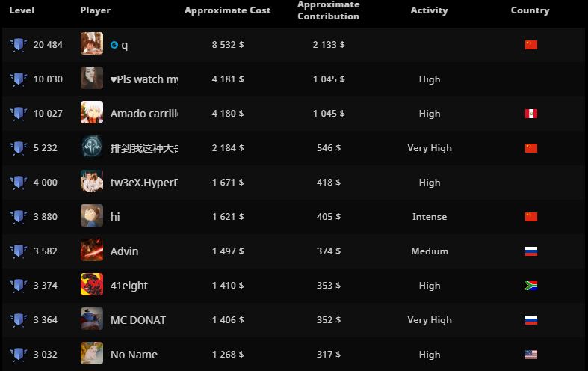
Task: Sort by the Activity column header
Action: (429, 10)
